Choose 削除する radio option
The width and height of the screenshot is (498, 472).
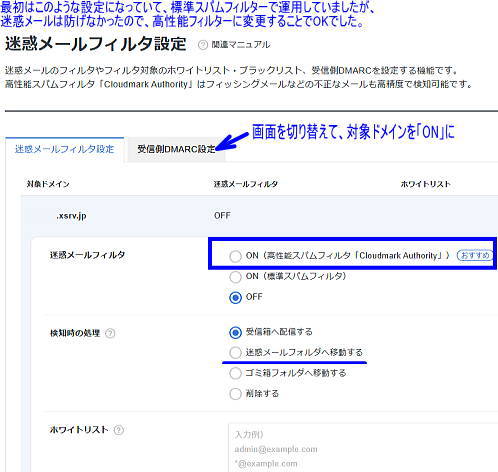[235, 394]
